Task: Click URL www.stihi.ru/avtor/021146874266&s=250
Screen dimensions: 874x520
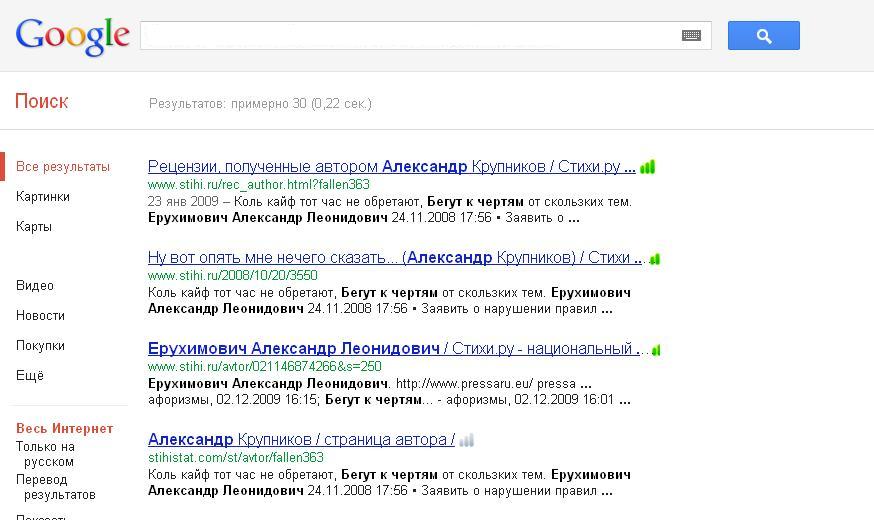Action: point(265,367)
